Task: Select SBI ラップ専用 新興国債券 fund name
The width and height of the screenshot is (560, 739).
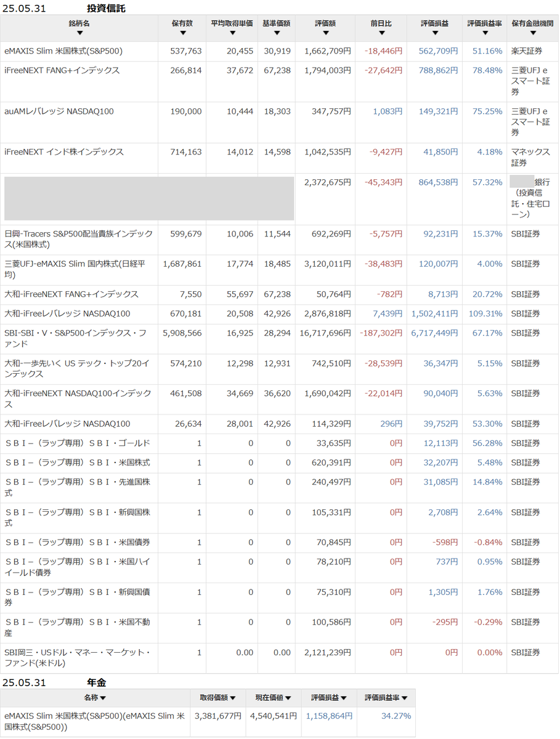Action: point(78,597)
